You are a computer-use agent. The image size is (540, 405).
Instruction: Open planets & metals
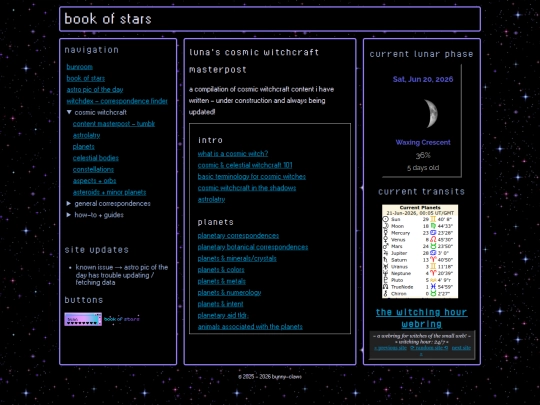[222, 281]
